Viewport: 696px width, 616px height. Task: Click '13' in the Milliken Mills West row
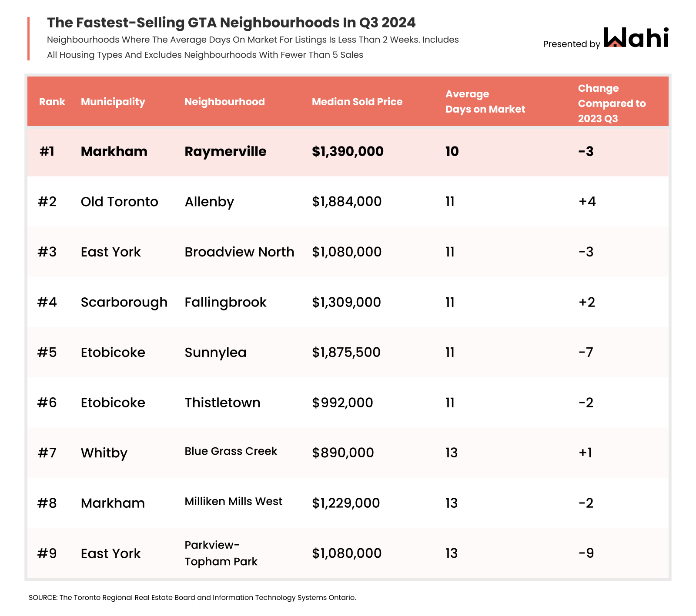coord(452,503)
